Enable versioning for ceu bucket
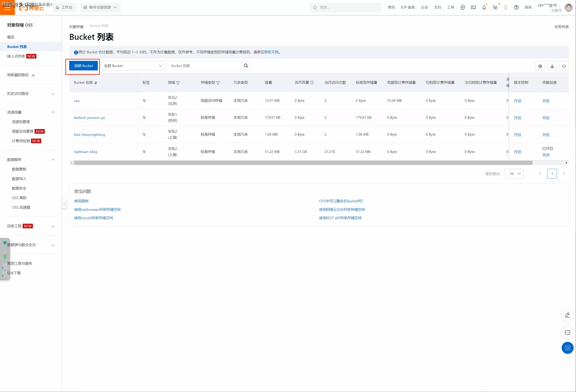The height and width of the screenshot is (392, 576). point(517,101)
